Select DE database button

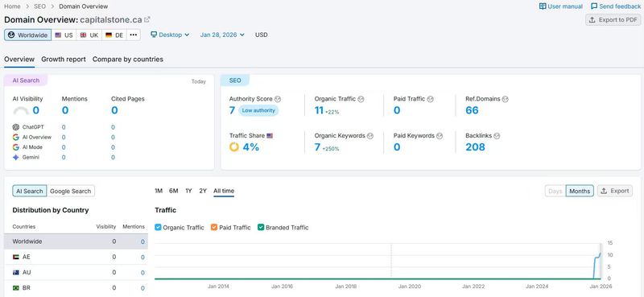[x=114, y=35]
